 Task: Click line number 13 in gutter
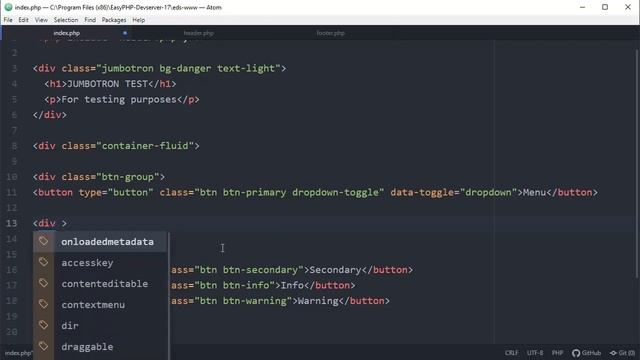pos(11,223)
